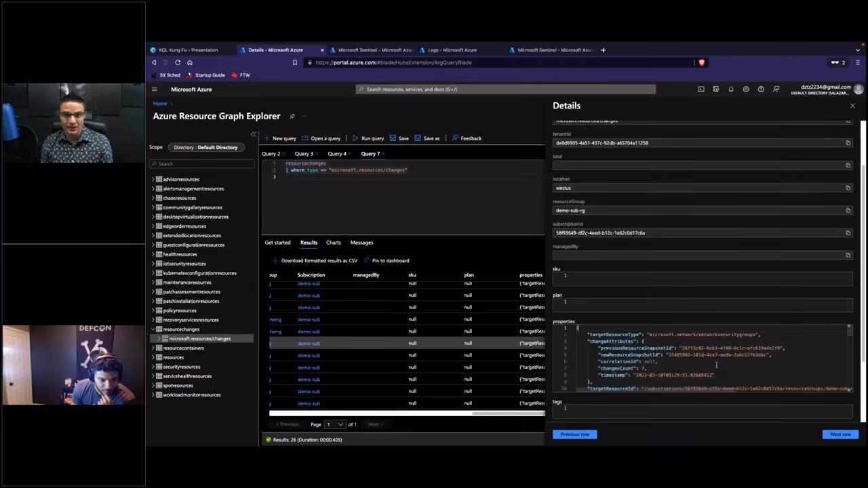
Task: Expand the policyresources table
Action: [x=153, y=310]
